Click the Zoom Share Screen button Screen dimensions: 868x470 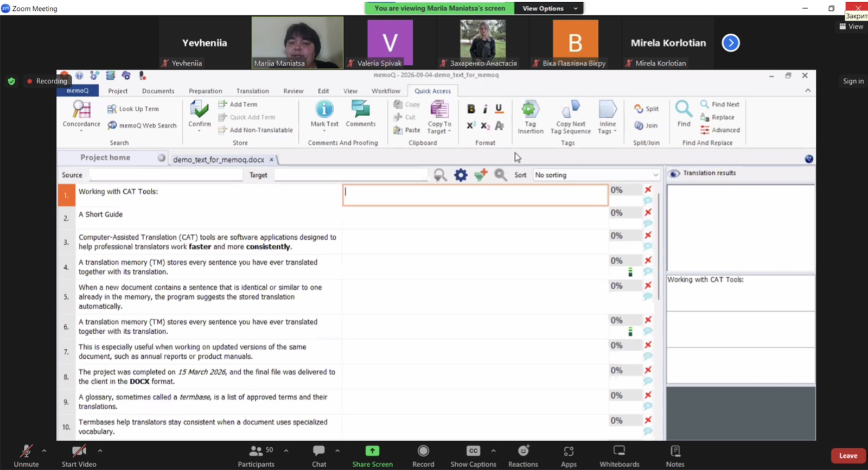372,456
